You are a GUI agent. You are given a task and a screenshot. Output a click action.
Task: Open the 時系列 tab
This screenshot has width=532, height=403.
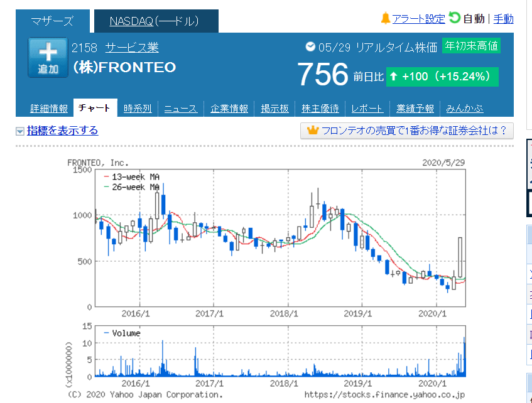coord(138,109)
